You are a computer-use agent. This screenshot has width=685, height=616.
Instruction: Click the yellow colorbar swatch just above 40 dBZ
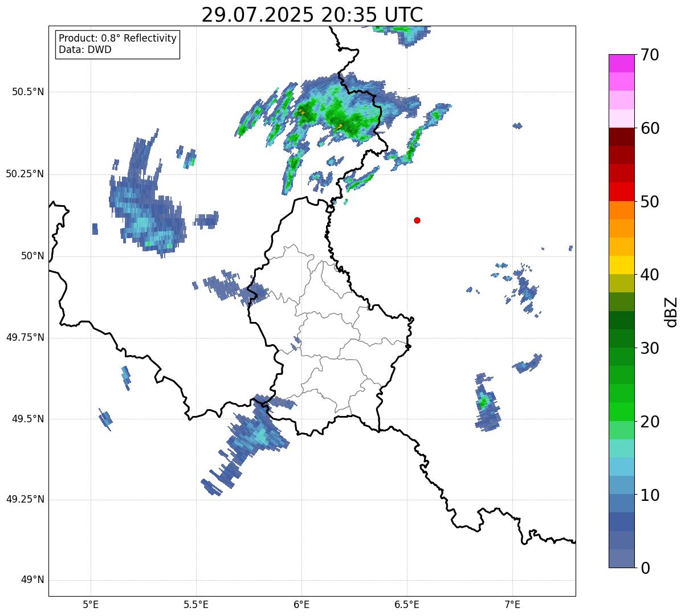[x=622, y=266]
